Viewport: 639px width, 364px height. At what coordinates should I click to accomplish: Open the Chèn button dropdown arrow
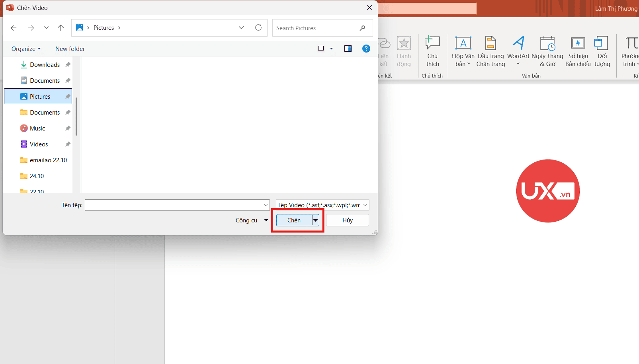point(315,220)
